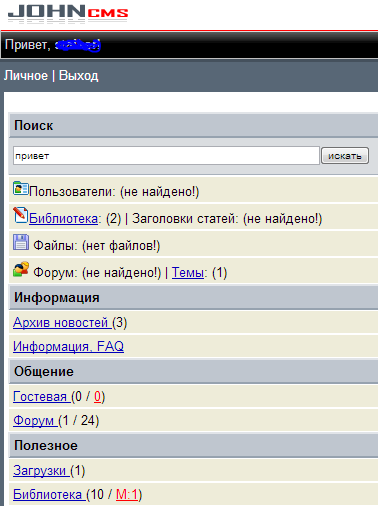Click the scribbled username in greeting
Image resolution: width=378 pixels, height=506 pixels.
(x=78, y=45)
